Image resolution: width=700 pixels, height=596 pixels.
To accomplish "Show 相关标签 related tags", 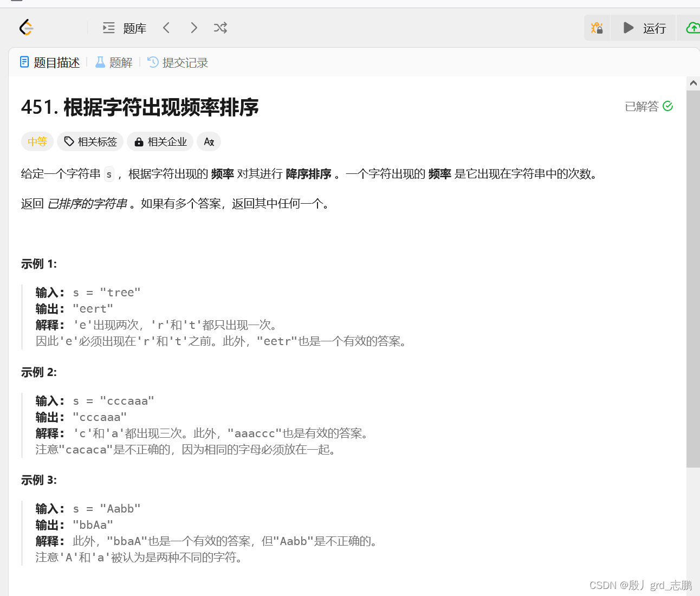I will [x=90, y=142].
